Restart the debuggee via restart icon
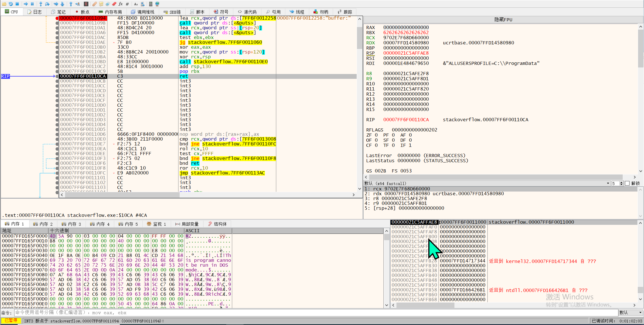 11,4
